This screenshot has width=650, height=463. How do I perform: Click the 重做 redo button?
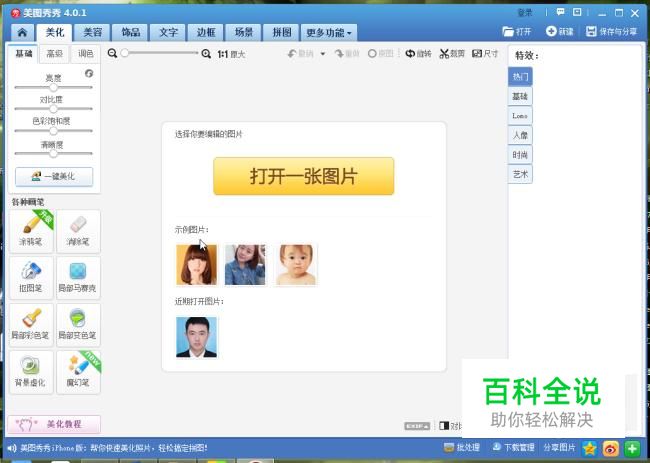[x=347, y=53]
